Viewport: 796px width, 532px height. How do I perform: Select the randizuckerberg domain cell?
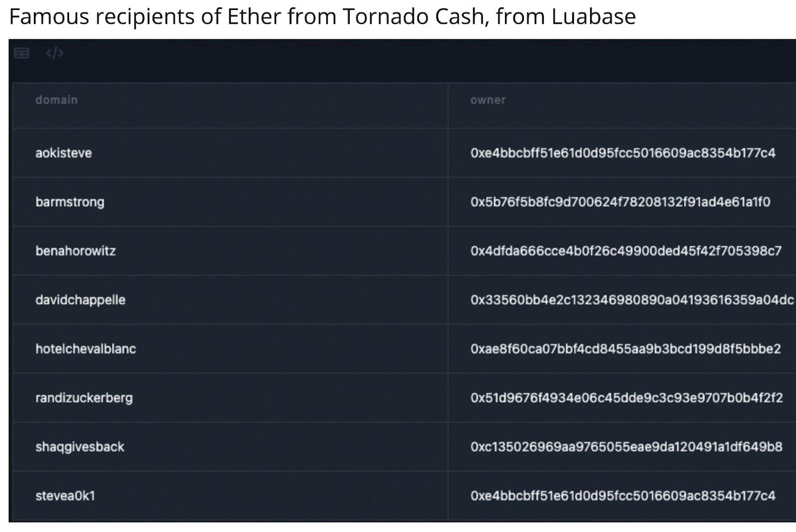(x=84, y=398)
